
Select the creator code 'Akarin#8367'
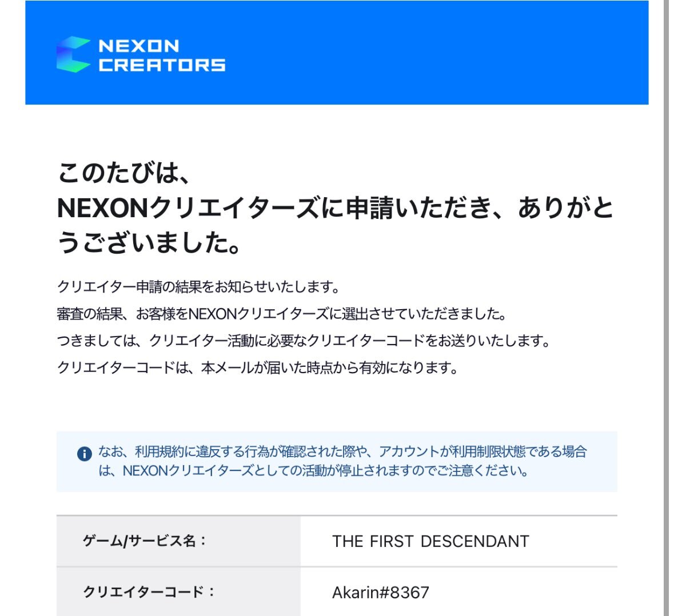pyautogui.click(x=380, y=593)
